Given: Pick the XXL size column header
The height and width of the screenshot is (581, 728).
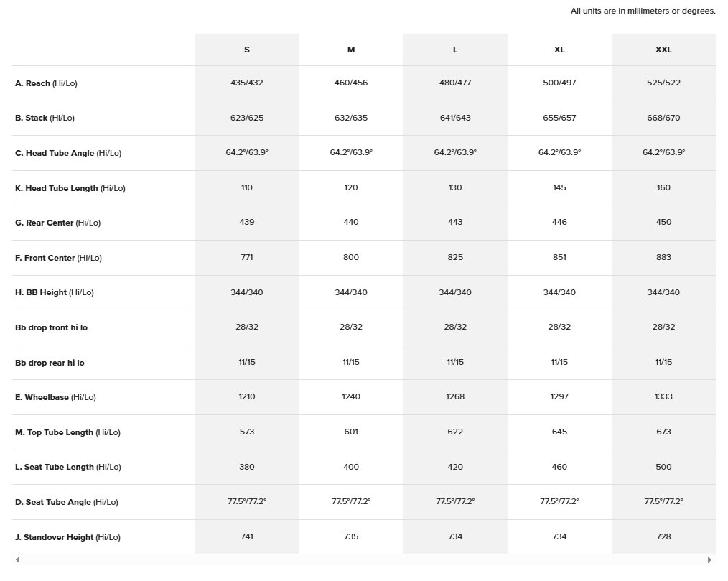Looking at the screenshot, I should tap(663, 50).
